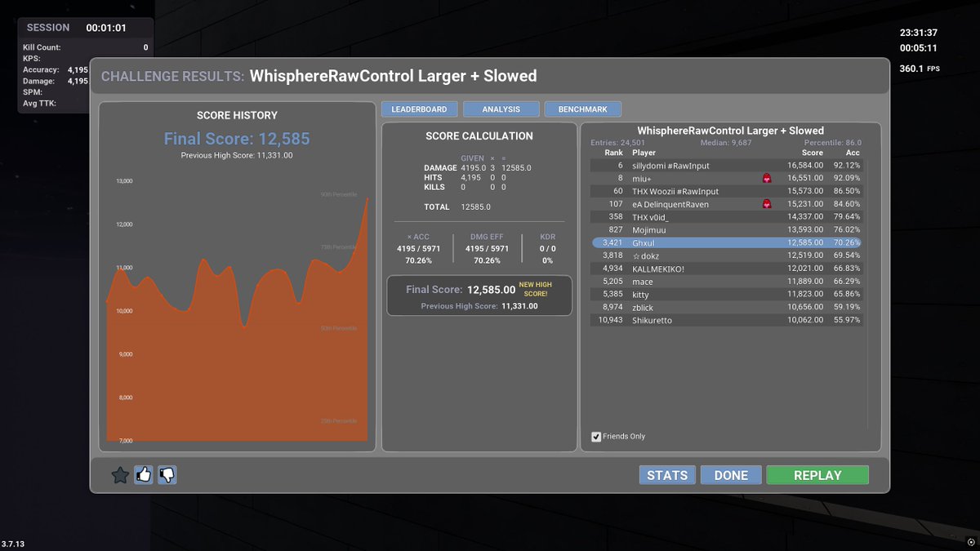Click the DMG EFF 70.26% value

[487, 260]
